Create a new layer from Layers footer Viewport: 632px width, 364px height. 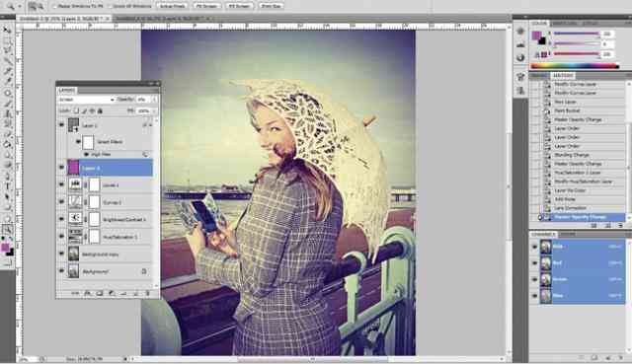pos(136,294)
